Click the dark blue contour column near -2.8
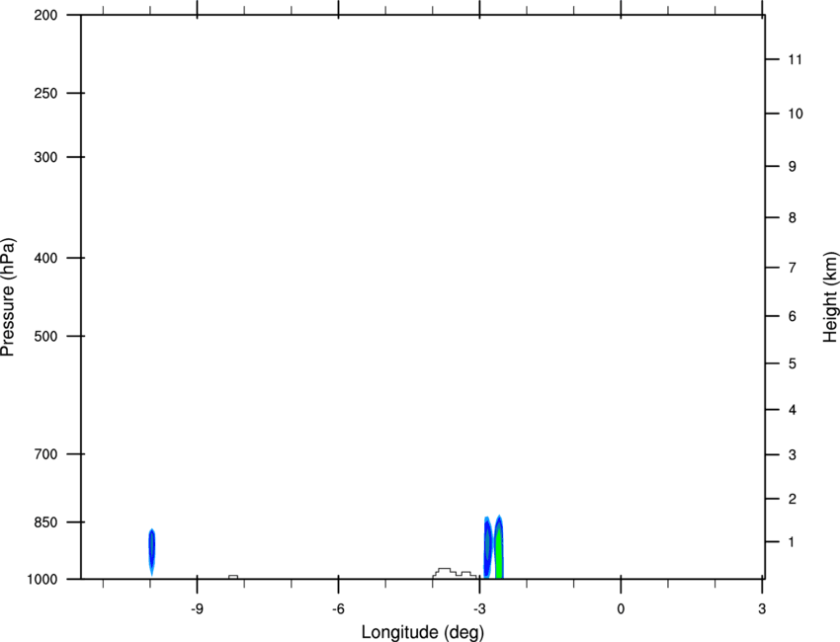 487,547
